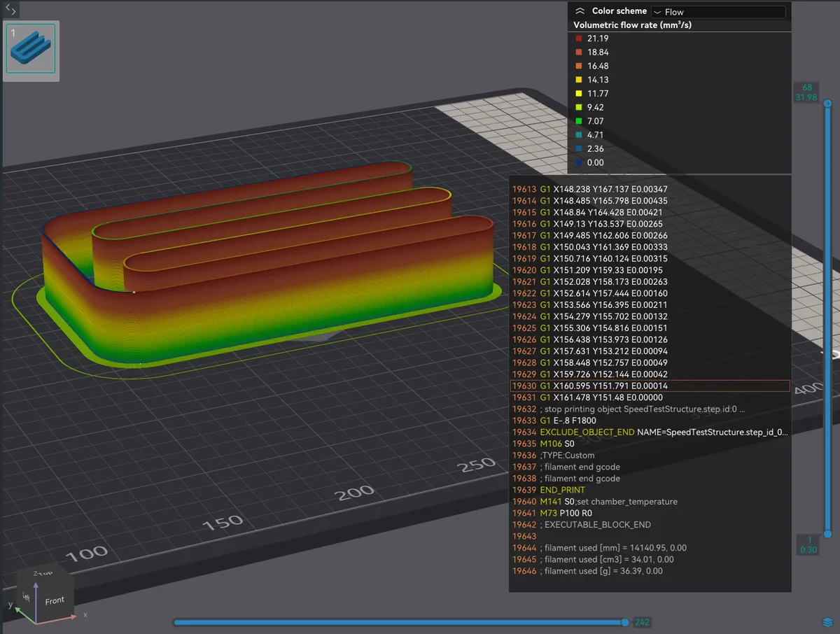Click the horizontal move slider handle at 242

click(625, 622)
